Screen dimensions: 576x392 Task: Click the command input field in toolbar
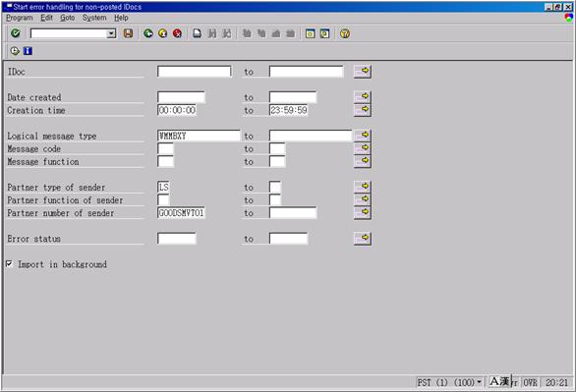tap(69, 34)
